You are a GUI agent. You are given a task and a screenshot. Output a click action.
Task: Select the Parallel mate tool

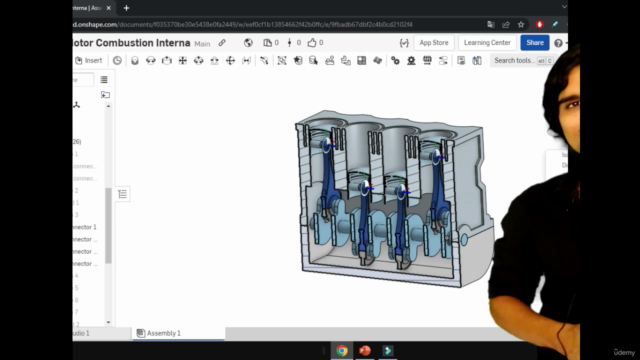coord(246,60)
